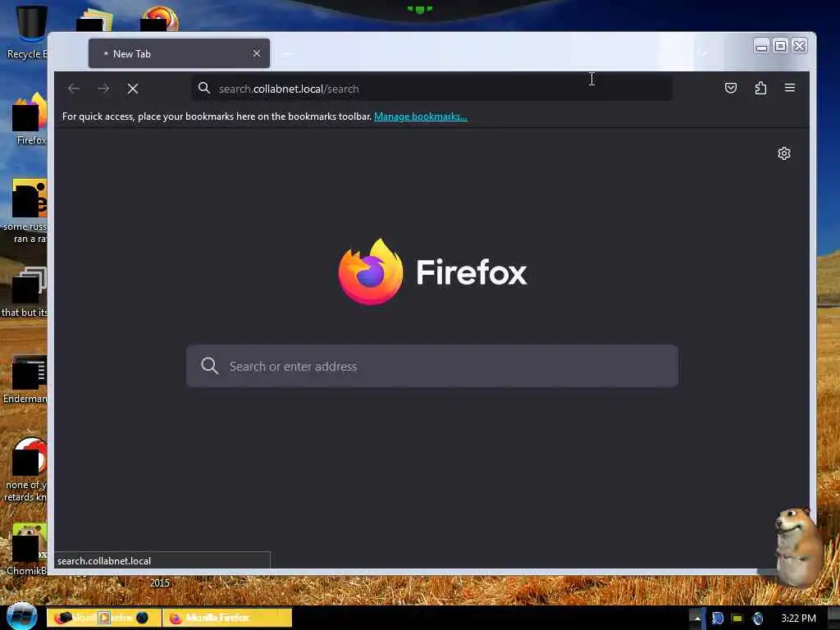
Task: Minimize the Firefox window
Action: coord(761,47)
